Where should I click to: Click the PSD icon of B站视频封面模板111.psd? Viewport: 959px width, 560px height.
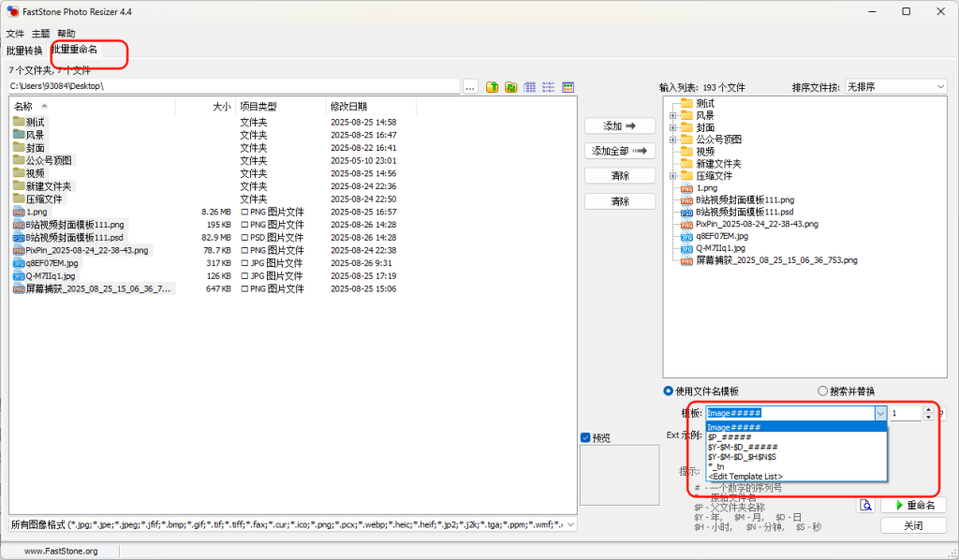tap(19, 238)
